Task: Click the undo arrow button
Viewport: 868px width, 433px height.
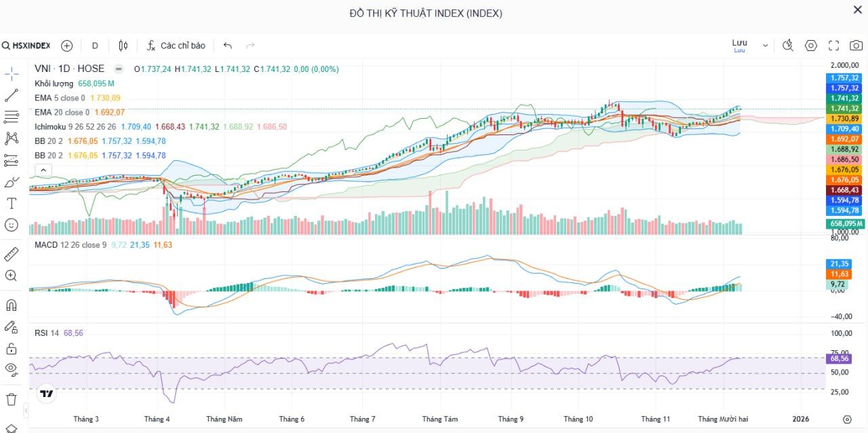Action: 228,45
